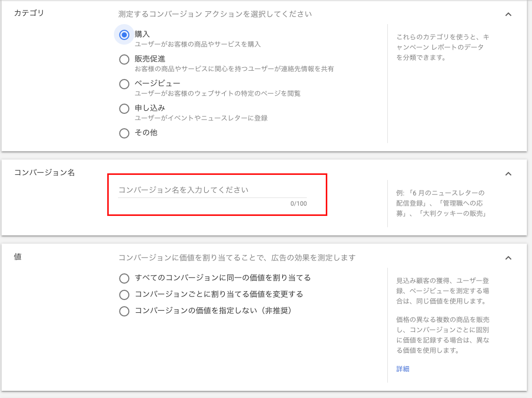Collapse 値 section using the chevron arrow
Image resolution: width=532 pixels, height=398 pixels.
[x=508, y=258]
